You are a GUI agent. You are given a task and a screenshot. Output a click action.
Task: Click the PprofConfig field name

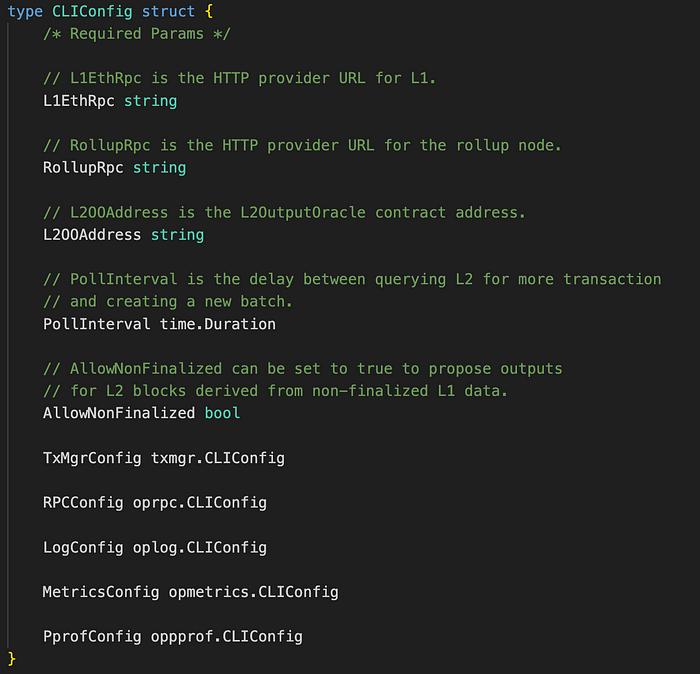click(92, 637)
